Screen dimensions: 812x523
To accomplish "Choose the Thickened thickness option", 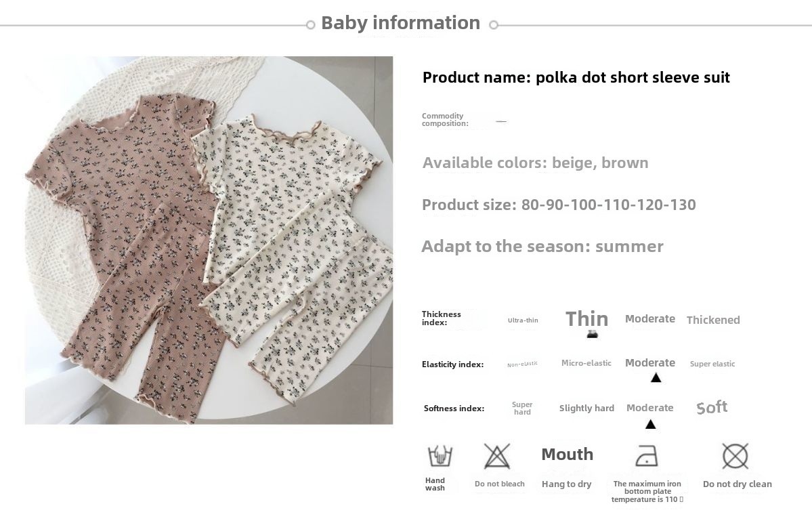I will pos(713,320).
